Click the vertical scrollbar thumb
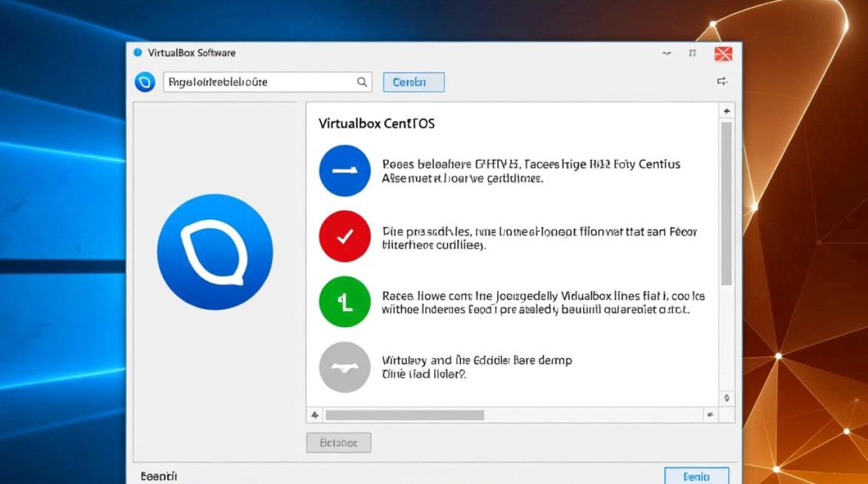This screenshot has height=484, width=868. point(727,203)
